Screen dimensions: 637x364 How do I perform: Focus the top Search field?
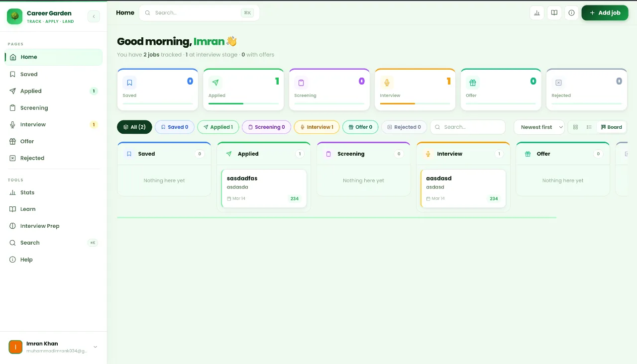coord(199,13)
